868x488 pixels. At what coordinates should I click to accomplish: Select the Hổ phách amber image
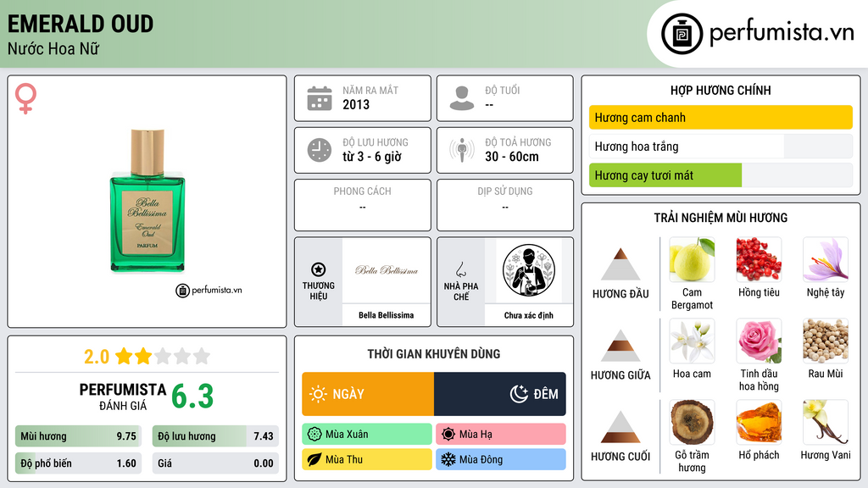[x=759, y=422]
